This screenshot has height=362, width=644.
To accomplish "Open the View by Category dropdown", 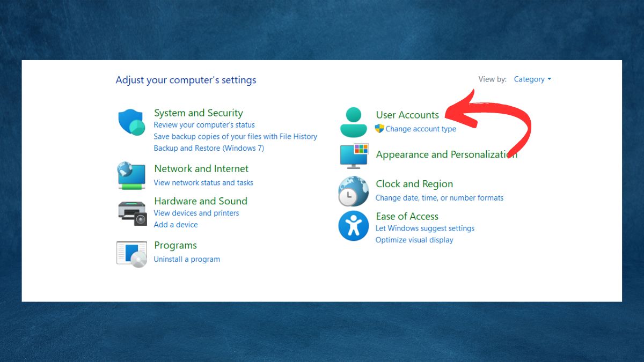I will 532,79.
